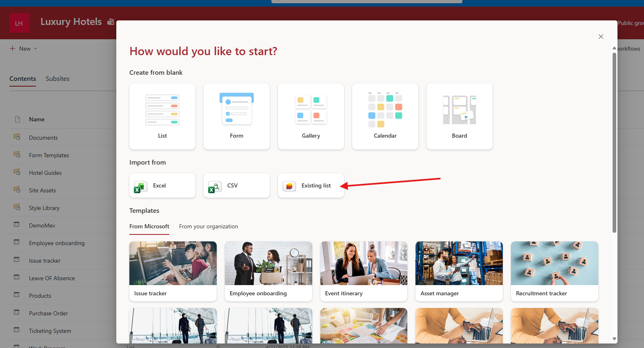Pick the Gallery layout tile

click(x=311, y=116)
